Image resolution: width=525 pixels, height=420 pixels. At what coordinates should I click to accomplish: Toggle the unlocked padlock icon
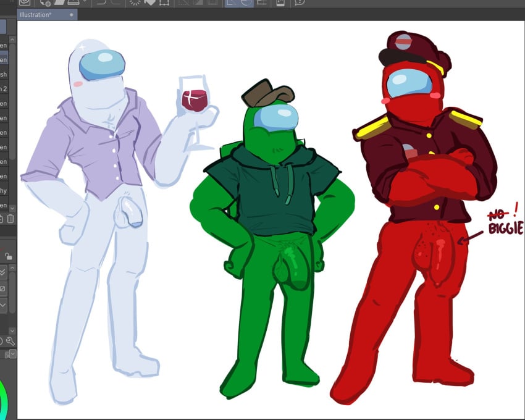(x=9, y=256)
